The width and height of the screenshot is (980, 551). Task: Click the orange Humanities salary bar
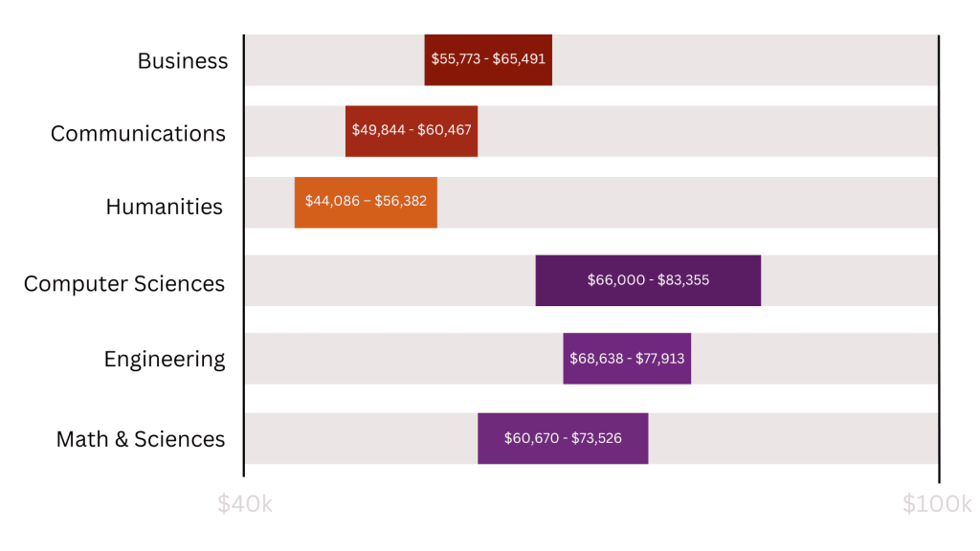click(366, 202)
